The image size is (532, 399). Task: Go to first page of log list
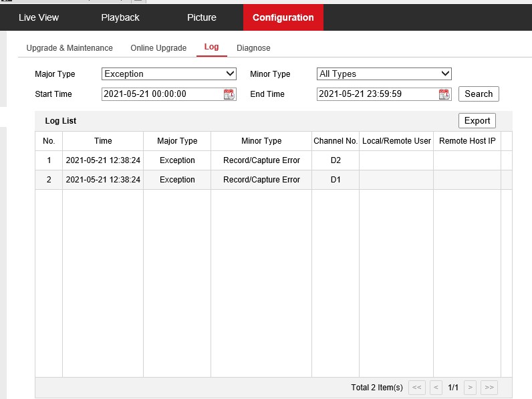coord(417,388)
